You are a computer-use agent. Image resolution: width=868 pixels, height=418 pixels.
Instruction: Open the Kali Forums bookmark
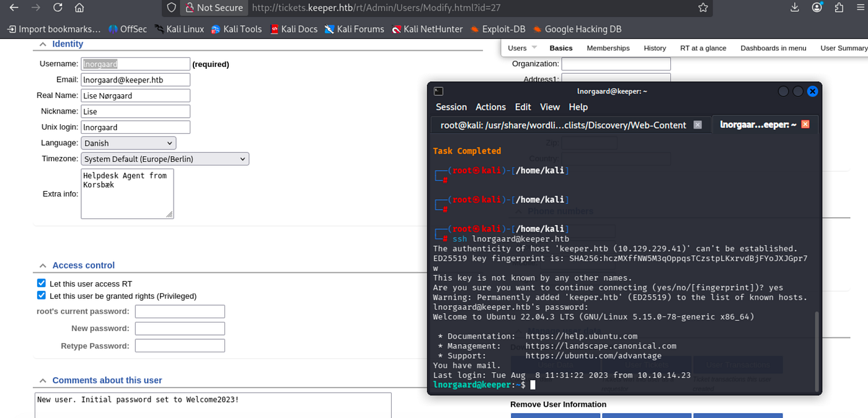[x=354, y=29]
